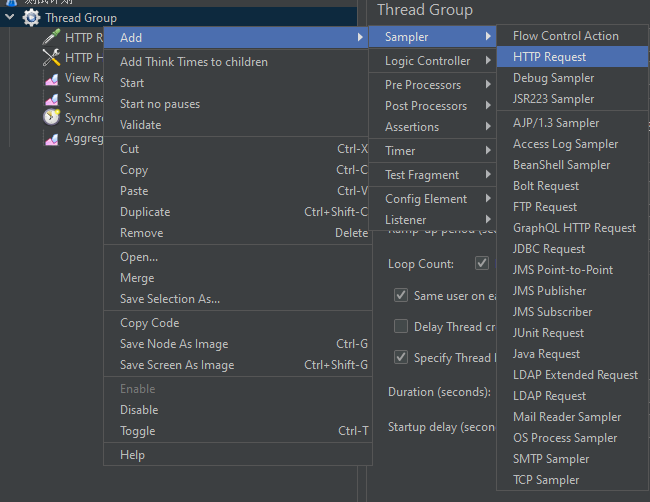Select Java Request sampler
Image resolution: width=650 pixels, height=502 pixels.
572,354
